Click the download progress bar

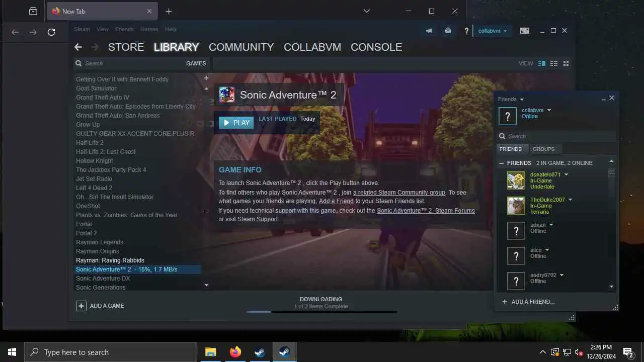point(321,312)
